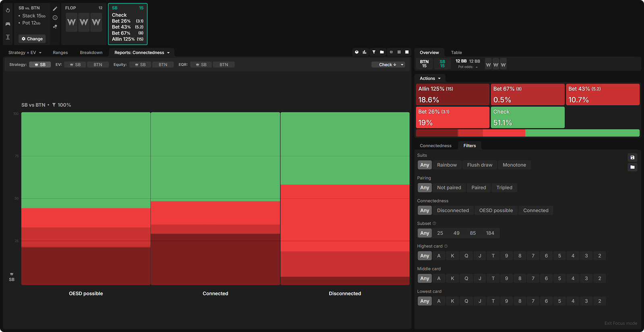The width and height of the screenshot is (644, 332).
Task: Expand the Reports: Connectedness dropdown
Action: (142, 53)
